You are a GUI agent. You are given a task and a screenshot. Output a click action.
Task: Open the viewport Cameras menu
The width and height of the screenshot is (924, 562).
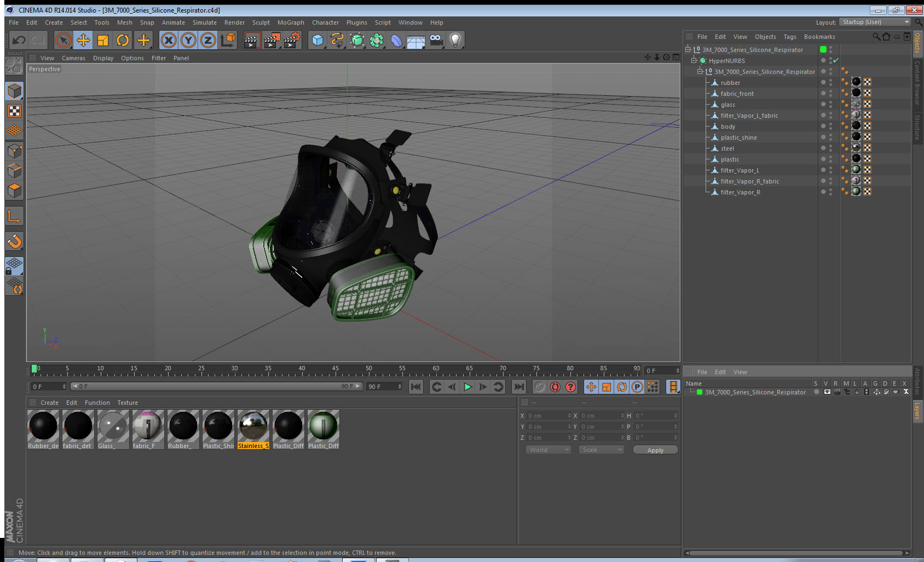73,58
